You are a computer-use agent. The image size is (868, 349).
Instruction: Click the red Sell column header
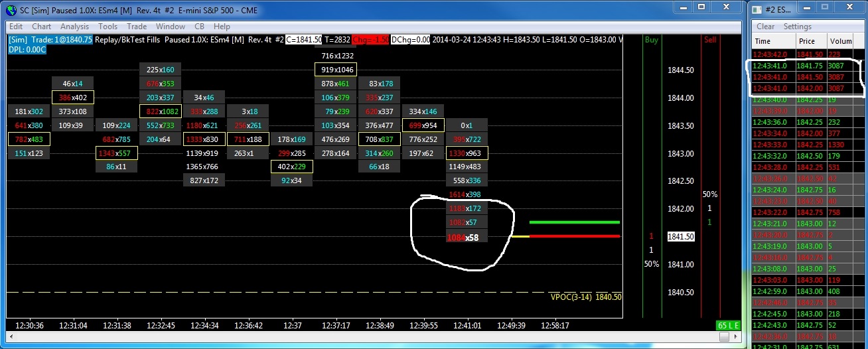(710, 40)
